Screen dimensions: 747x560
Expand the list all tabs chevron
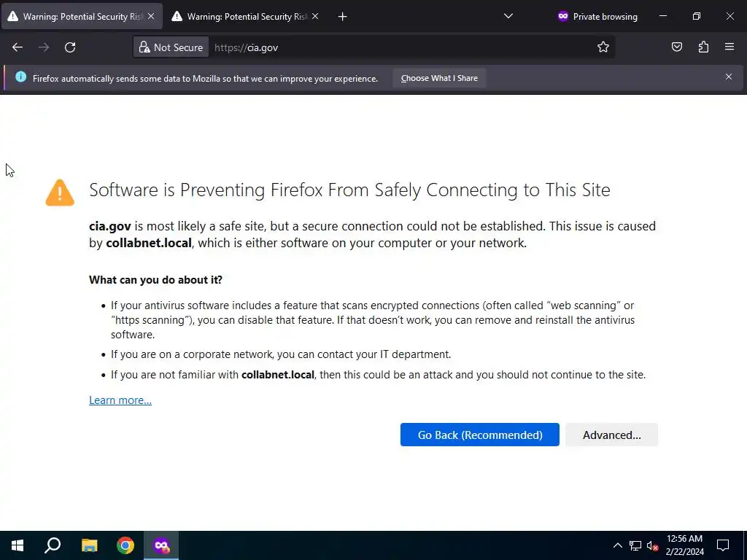(x=508, y=16)
